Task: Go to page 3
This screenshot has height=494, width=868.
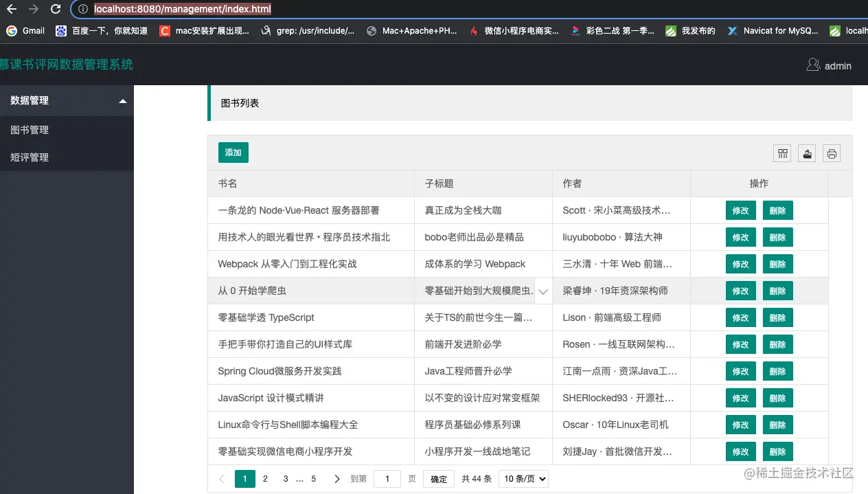Action: [x=286, y=479]
